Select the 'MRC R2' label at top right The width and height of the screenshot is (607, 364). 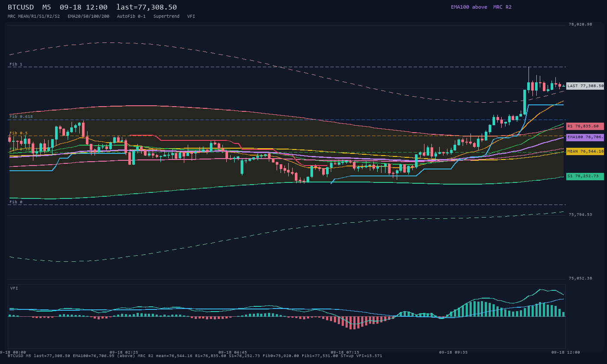click(503, 7)
